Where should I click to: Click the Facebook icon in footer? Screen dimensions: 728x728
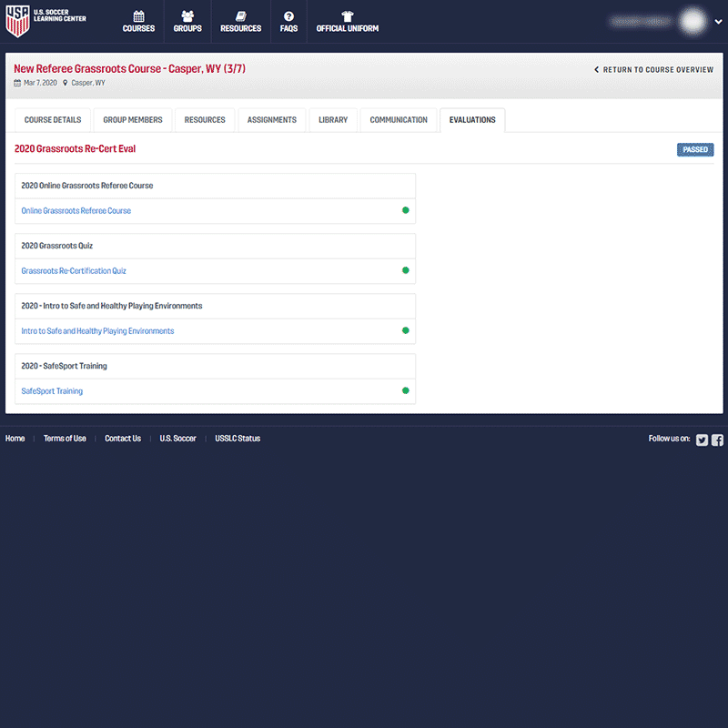pos(717,440)
